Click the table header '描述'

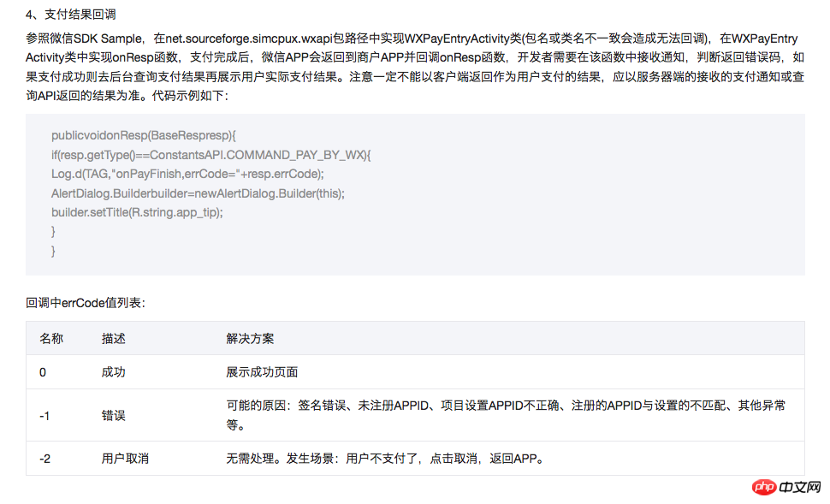113,339
